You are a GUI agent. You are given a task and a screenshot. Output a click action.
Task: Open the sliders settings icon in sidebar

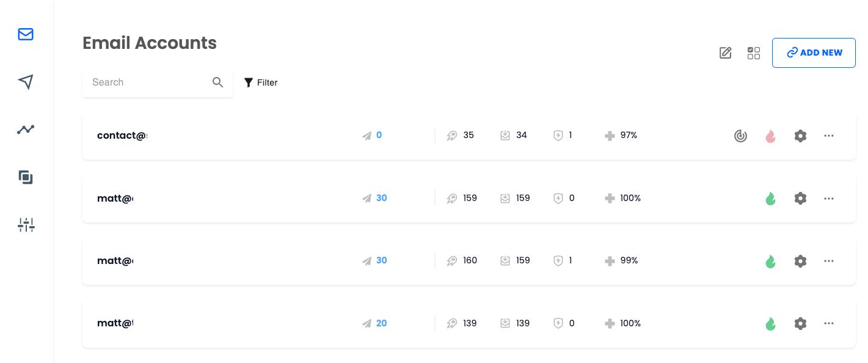[x=26, y=225]
